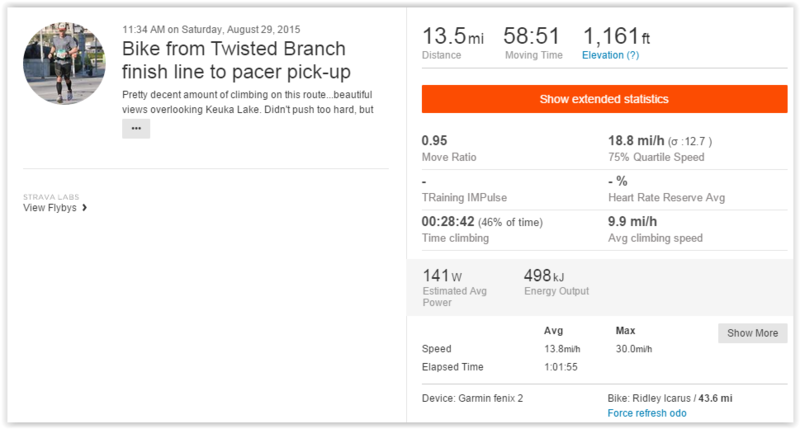
Task: Expand description with the ellipsis button
Action: coord(135,129)
